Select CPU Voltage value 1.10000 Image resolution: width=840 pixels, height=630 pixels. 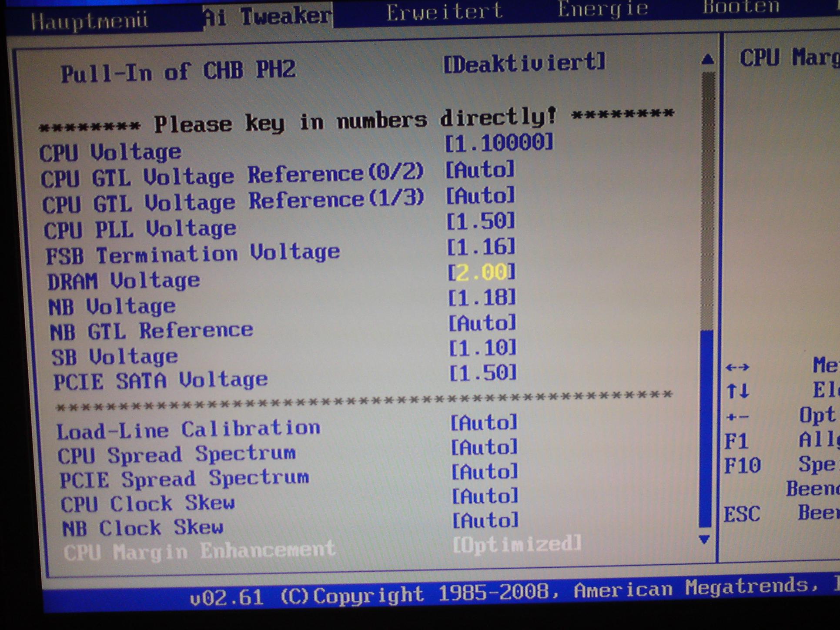click(499, 142)
